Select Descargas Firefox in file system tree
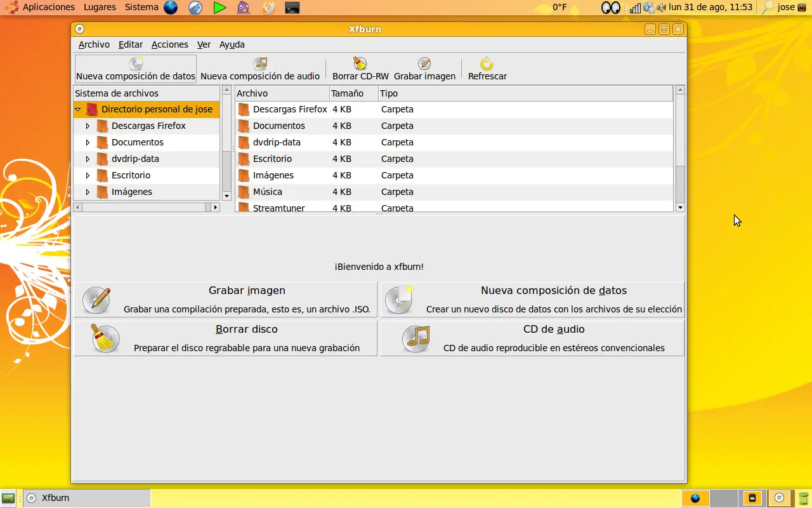Screen dimensions: 812x508 coord(147,126)
